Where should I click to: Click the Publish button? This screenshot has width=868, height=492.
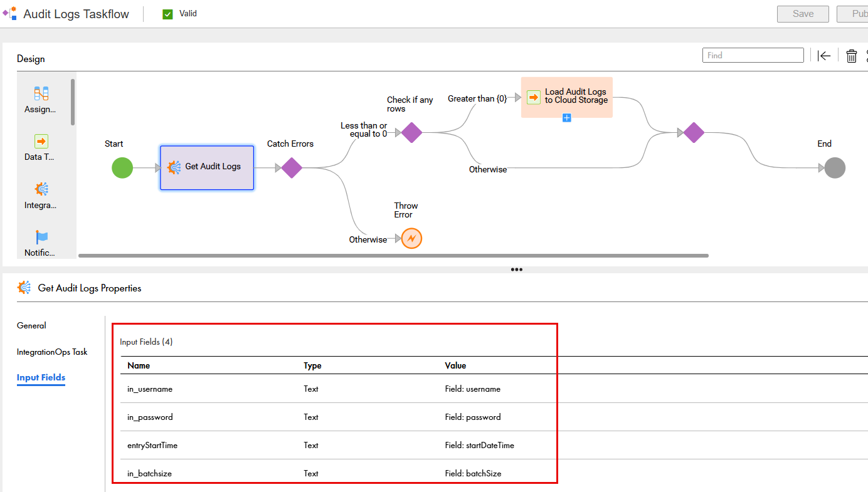tap(854, 14)
